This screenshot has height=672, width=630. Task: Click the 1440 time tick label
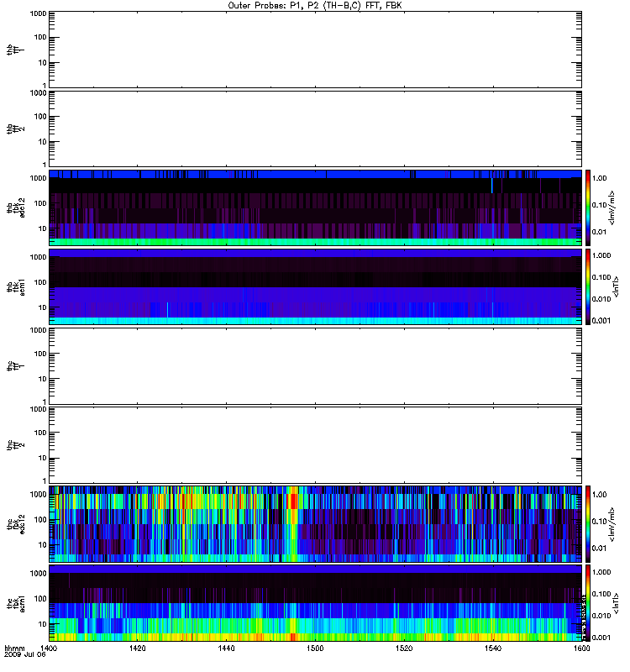[226, 648]
